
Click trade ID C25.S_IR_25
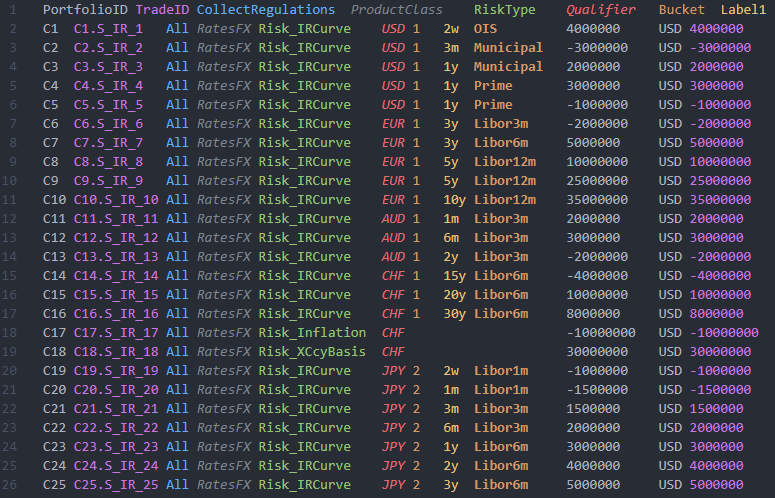(x=116, y=484)
